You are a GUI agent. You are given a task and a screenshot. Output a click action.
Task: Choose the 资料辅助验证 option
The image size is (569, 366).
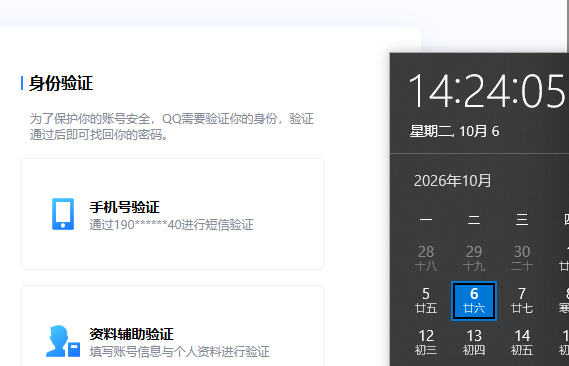(x=172, y=326)
